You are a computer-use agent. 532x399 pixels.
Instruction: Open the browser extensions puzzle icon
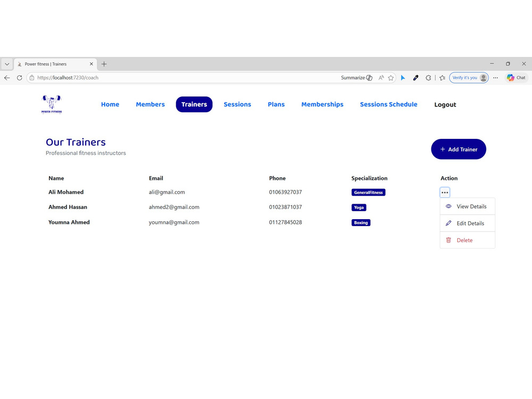tap(428, 78)
